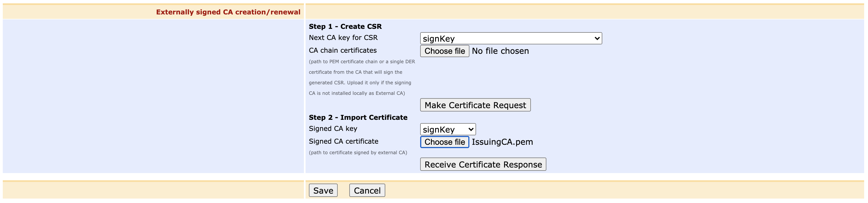The width and height of the screenshot is (868, 203).
Task: Click the 'No file chosen' text
Action: pos(500,51)
